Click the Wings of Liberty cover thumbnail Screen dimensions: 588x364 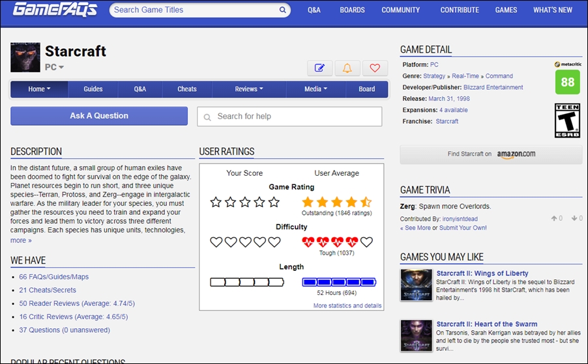pos(417,285)
